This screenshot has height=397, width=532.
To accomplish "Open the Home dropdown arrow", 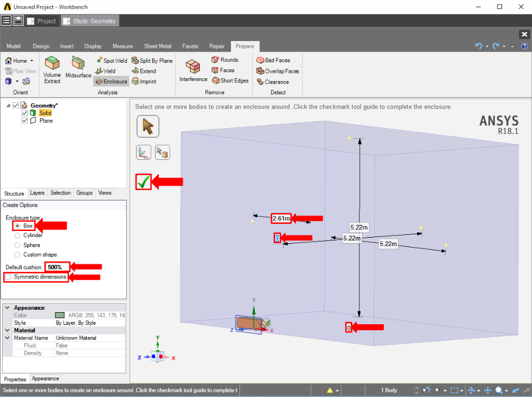I will 32,61.
